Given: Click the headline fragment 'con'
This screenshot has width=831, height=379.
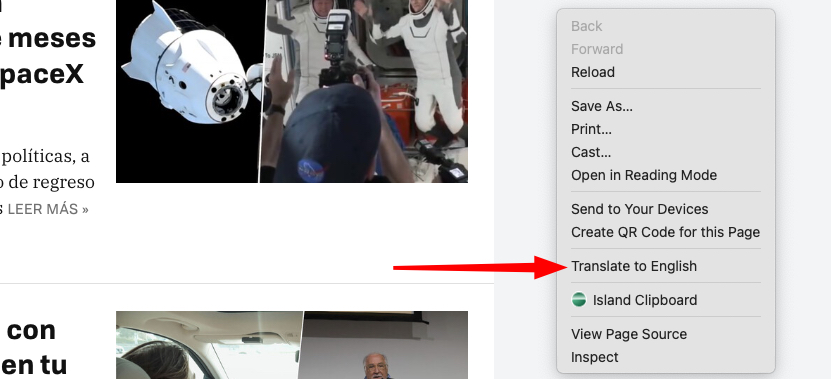Looking at the screenshot, I should pos(31,330).
